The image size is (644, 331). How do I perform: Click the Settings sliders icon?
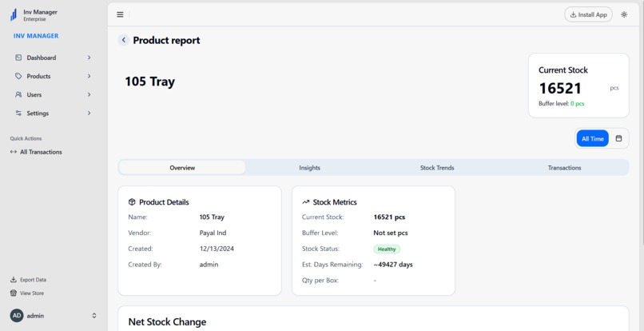pyautogui.click(x=18, y=113)
